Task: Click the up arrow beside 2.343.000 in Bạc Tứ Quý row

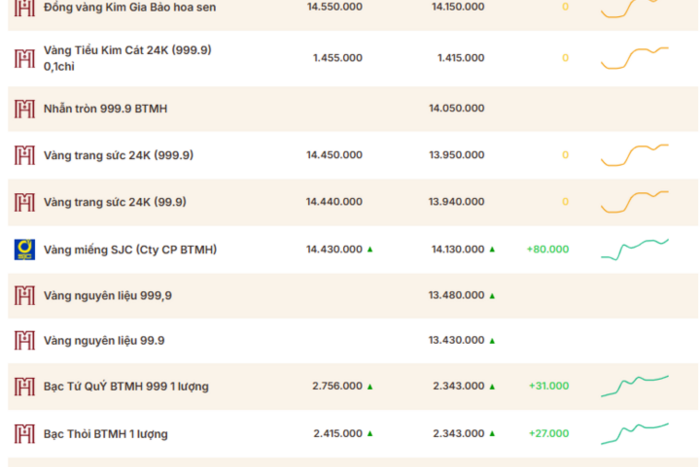Action: coord(492,386)
